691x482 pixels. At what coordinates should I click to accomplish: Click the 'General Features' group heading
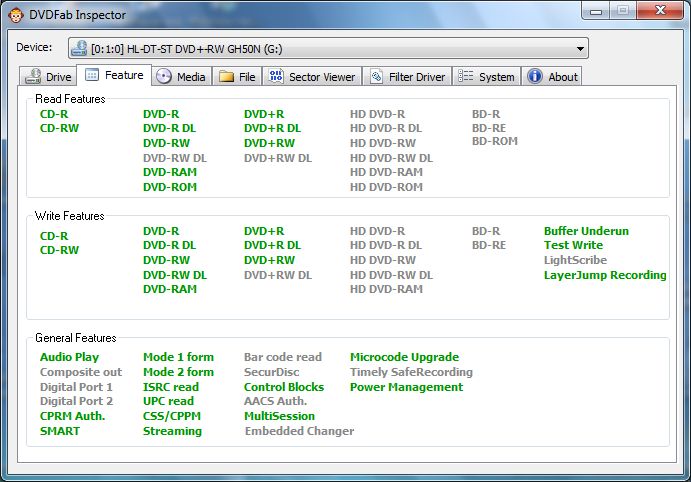pyautogui.click(x=76, y=338)
